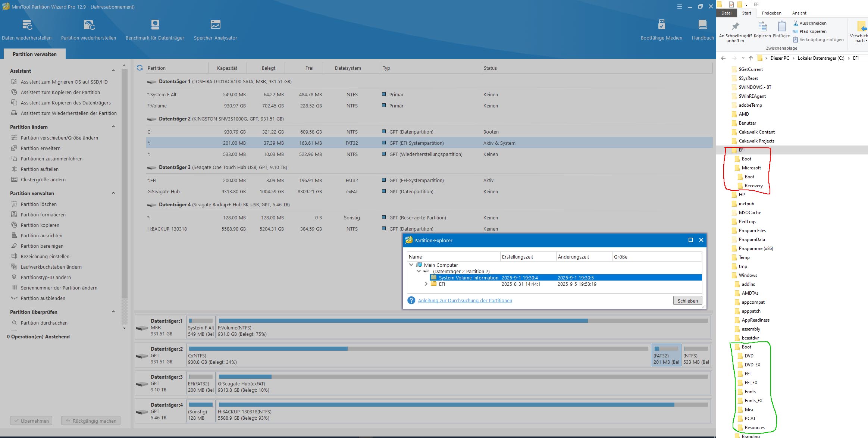This screenshot has height=438, width=868.
Task: Click Partition löschen in sidebar
Action: click(x=39, y=204)
